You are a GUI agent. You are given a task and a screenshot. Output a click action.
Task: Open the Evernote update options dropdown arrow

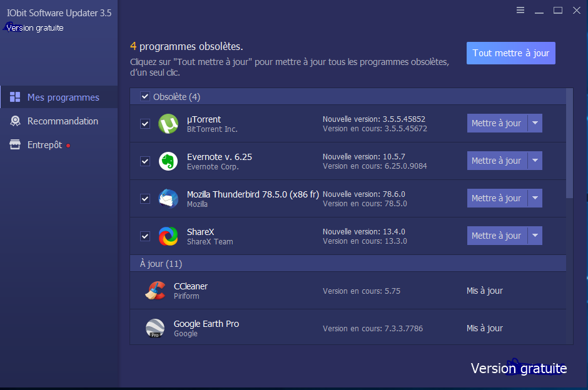click(535, 161)
